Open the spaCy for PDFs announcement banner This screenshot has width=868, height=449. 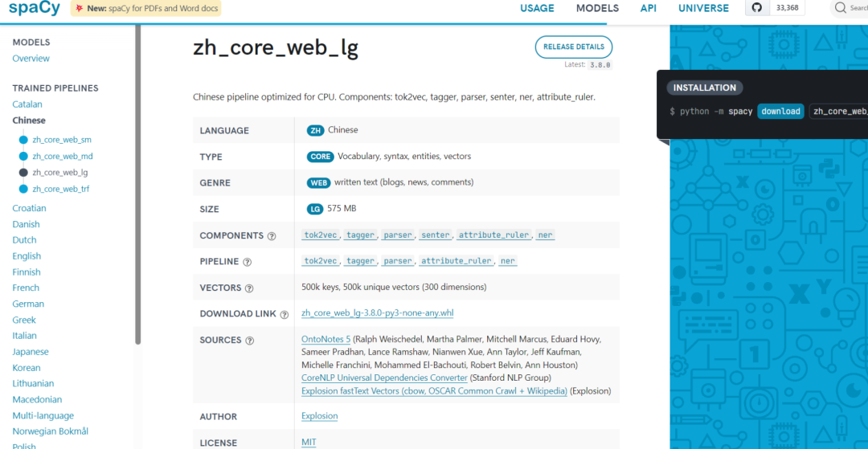(145, 8)
